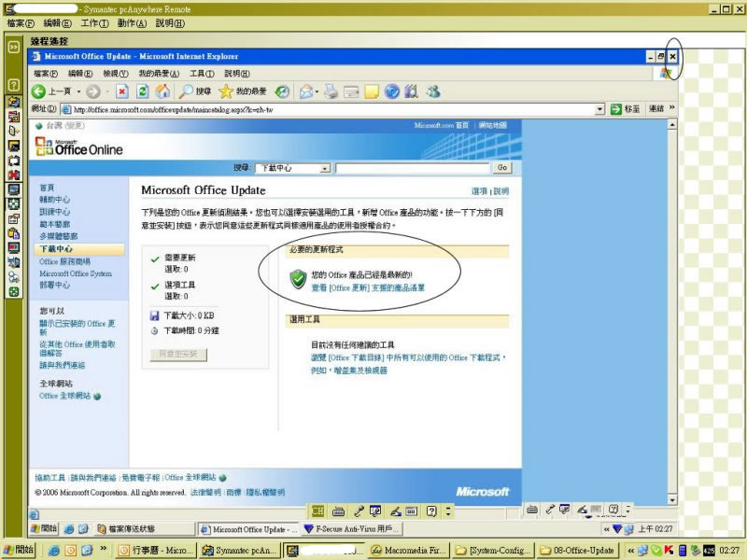Open 隱私權聲明 footer link

click(265, 493)
